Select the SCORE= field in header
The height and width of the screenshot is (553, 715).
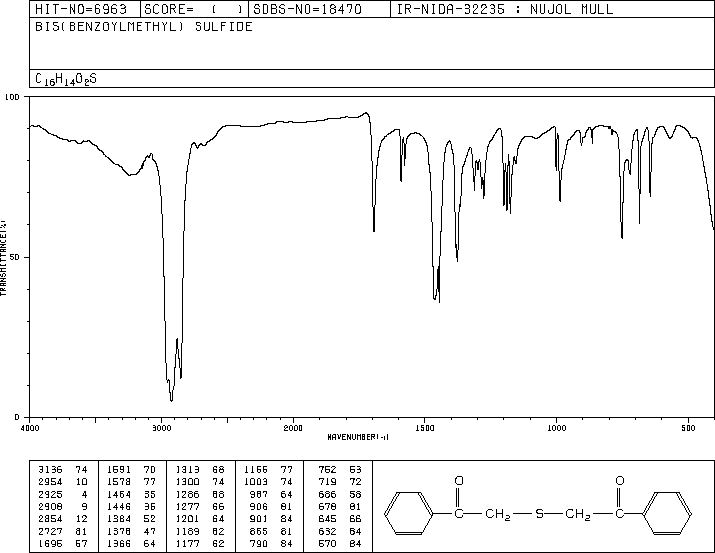click(x=194, y=9)
